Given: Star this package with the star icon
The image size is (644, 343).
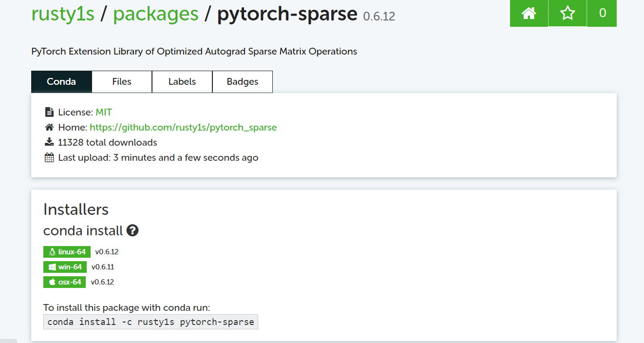Looking at the screenshot, I should pyautogui.click(x=568, y=13).
